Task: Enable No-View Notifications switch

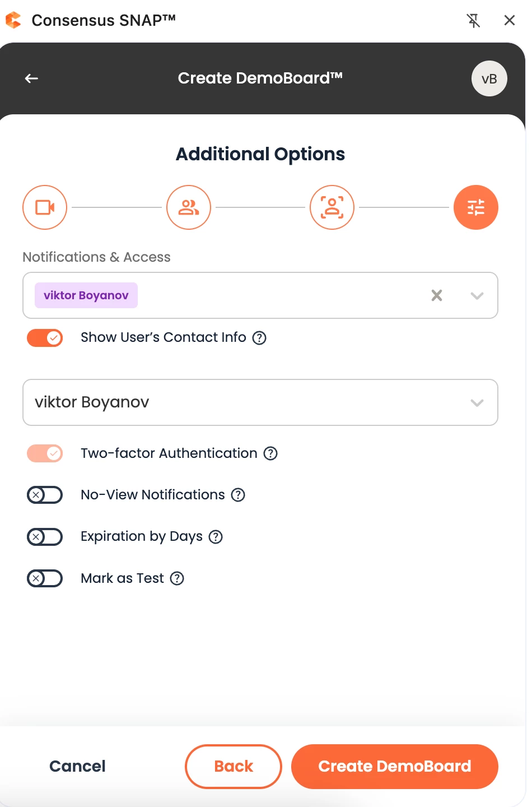Action: tap(45, 495)
